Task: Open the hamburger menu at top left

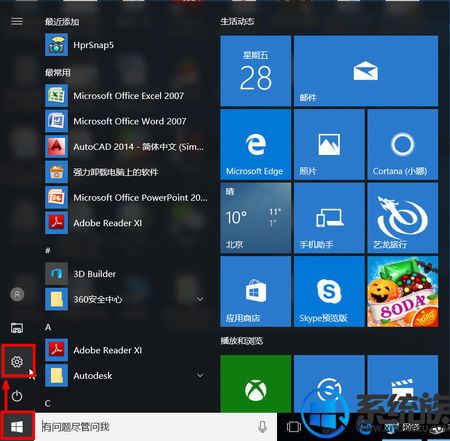Action: (17, 21)
